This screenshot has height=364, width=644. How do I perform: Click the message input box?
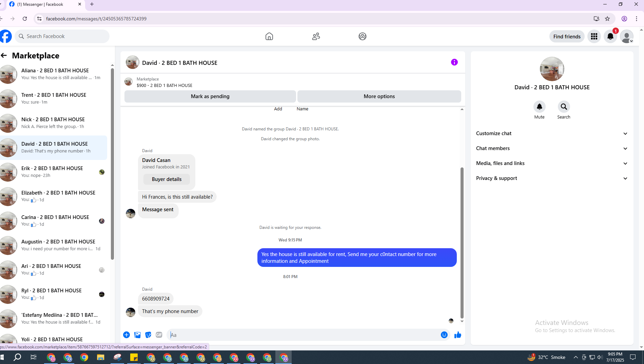(304, 335)
